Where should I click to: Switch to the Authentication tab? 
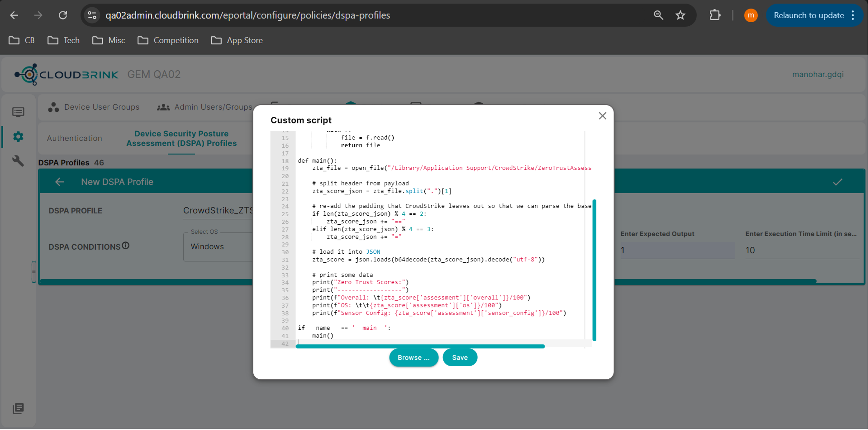pos(74,138)
